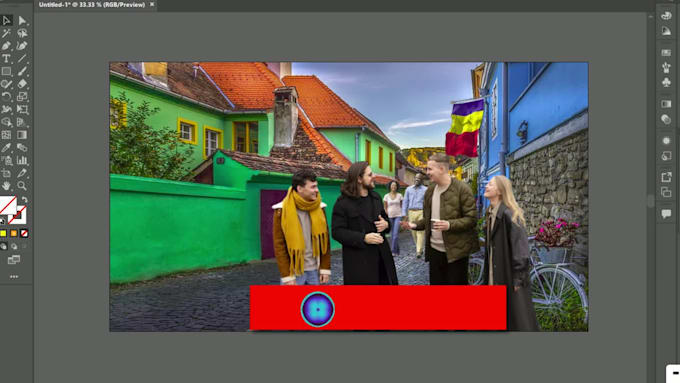Screen dimensions: 680x383
Task: Set fill mode to Gradient
Action: click(x=14, y=233)
